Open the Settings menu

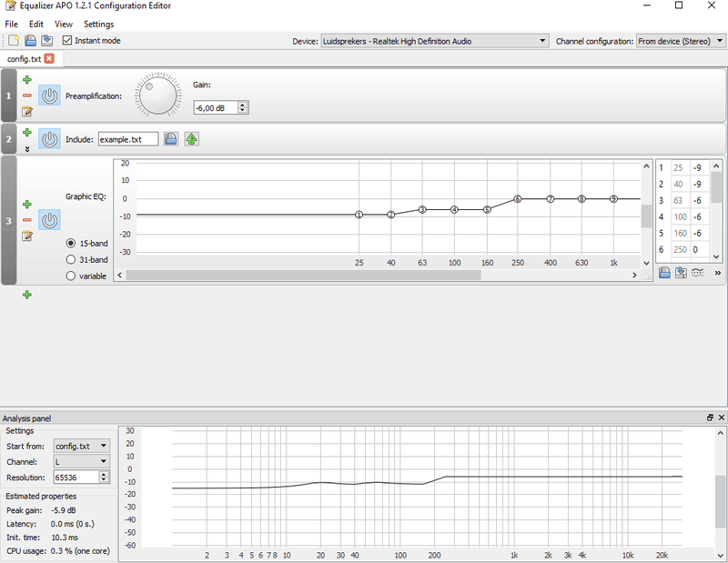(x=98, y=24)
